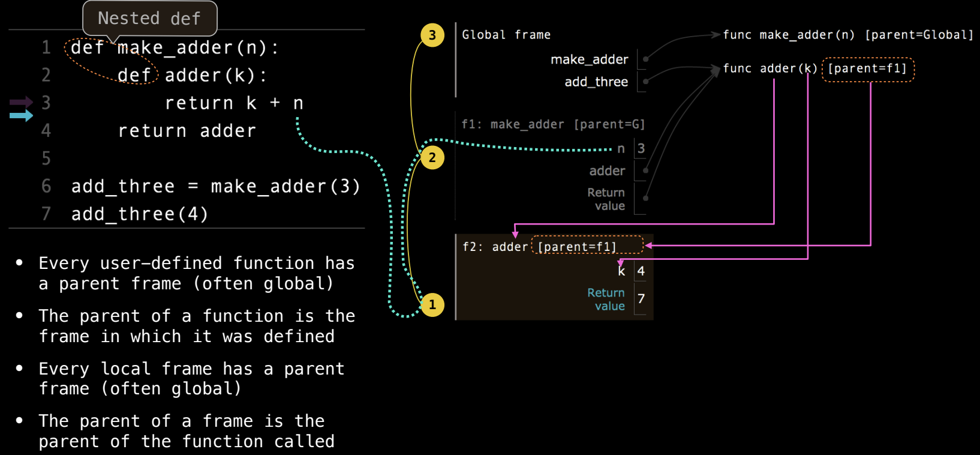Click the pointer dot beside adder in f1
The height and width of the screenshot is (455, 980).
tap(645, 171)
